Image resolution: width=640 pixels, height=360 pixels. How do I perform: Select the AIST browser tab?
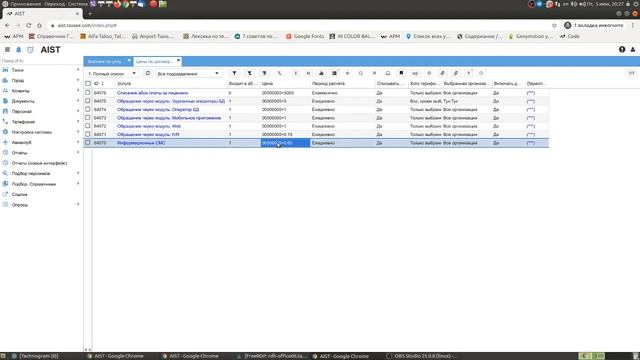pyautogui.click(x=42, y=13)
